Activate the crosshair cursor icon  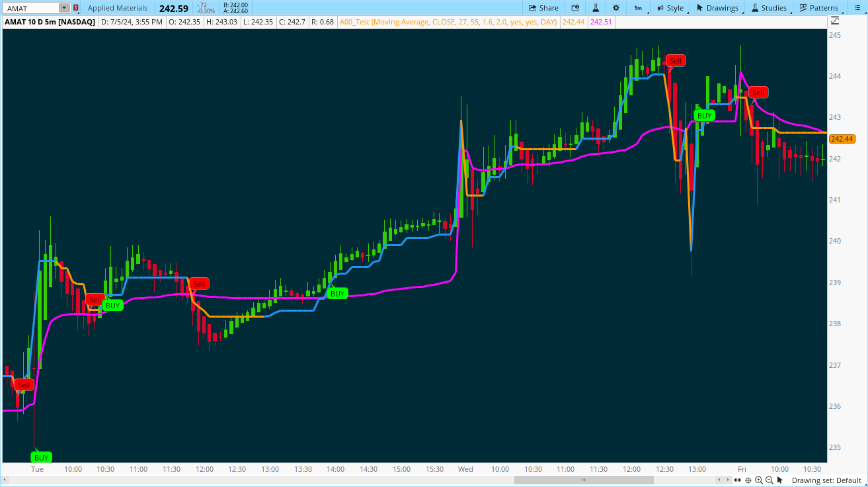pyautogui.click(x=748, y=480)
